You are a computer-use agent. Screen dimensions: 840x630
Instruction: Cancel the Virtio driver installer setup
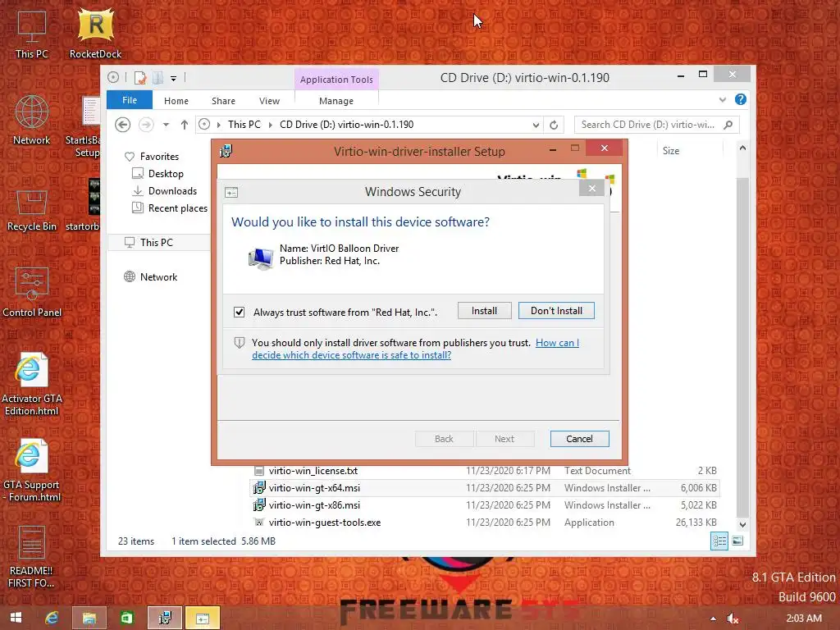tap(579, 439)
